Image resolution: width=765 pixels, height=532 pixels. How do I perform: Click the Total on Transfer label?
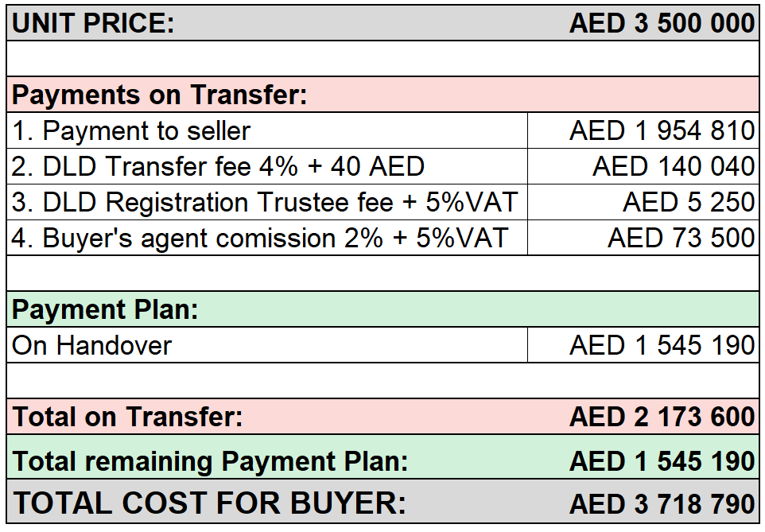(x=127, y=417)
